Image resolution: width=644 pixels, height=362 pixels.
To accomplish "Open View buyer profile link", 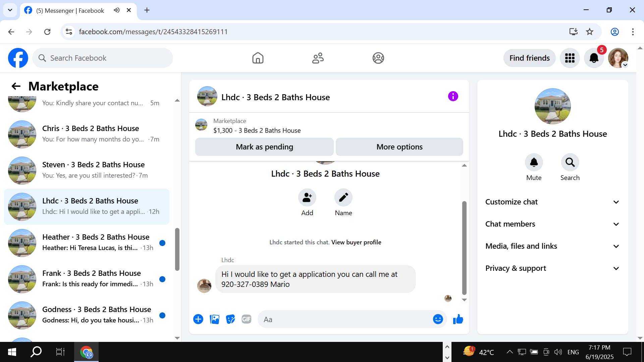I will point(356,242).
